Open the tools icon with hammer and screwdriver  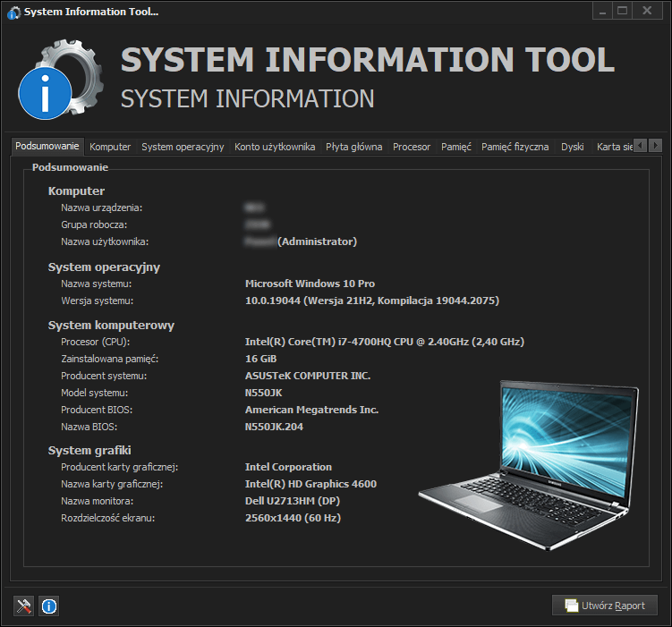click(23, 606)
